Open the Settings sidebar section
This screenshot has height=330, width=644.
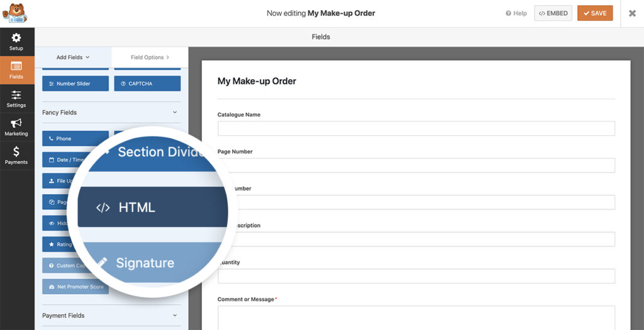(16, 99)
